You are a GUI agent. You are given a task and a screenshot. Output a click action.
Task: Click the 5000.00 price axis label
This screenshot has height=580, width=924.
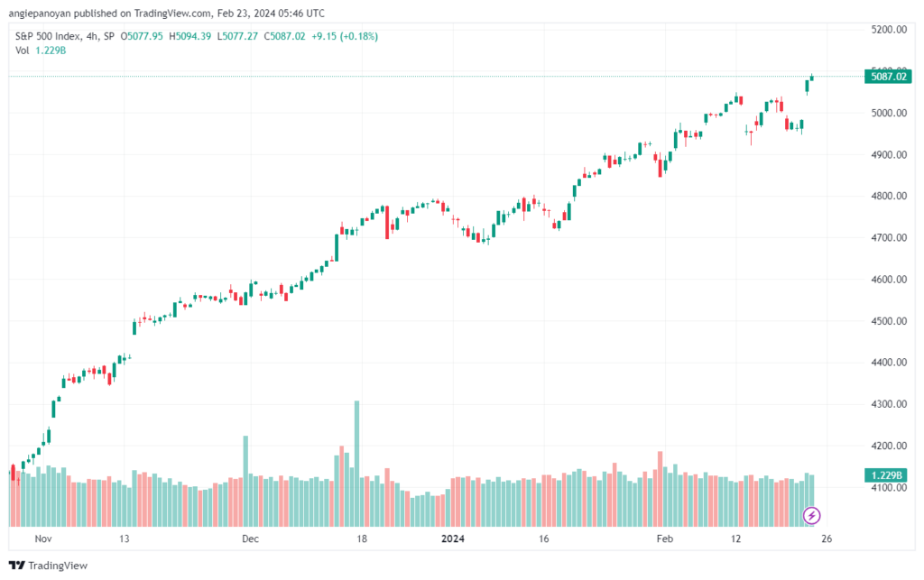click(x=889, y=113)
